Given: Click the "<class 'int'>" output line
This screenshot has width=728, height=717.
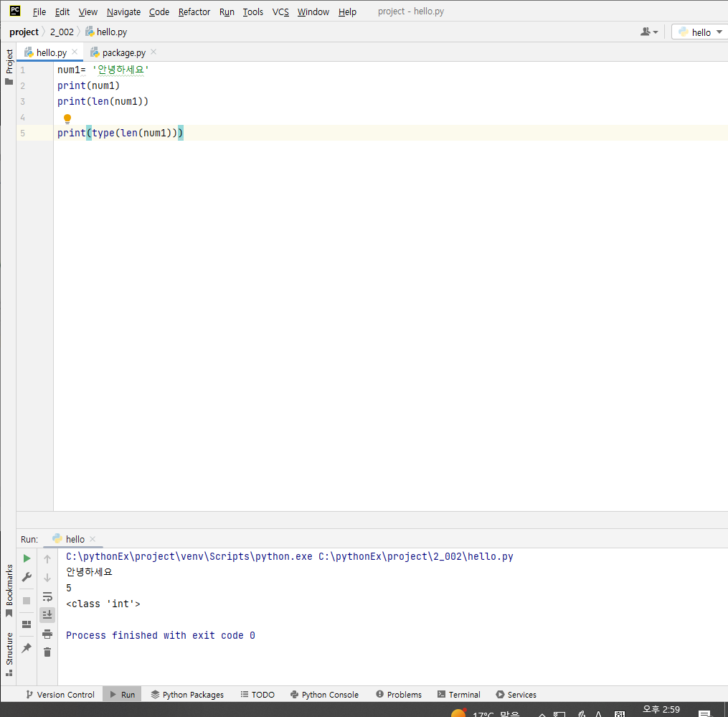Looking at the screenshot, I should point(103,604).
